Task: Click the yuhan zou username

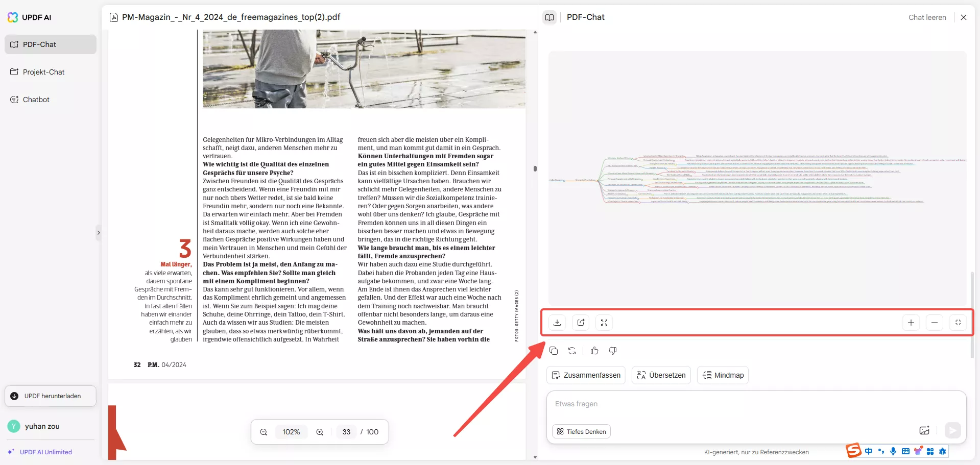Action: (x=42, y=426)
